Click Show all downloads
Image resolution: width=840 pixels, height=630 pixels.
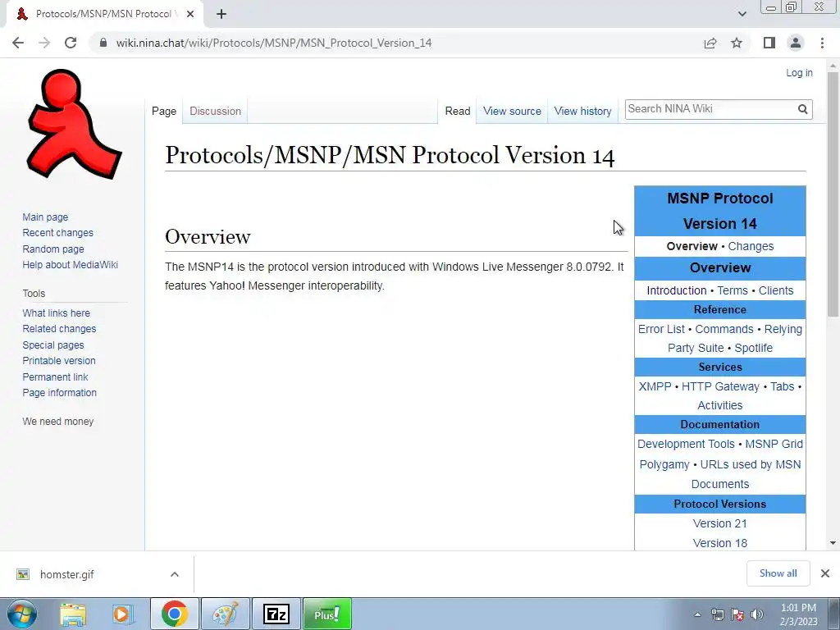click(778, 573)
